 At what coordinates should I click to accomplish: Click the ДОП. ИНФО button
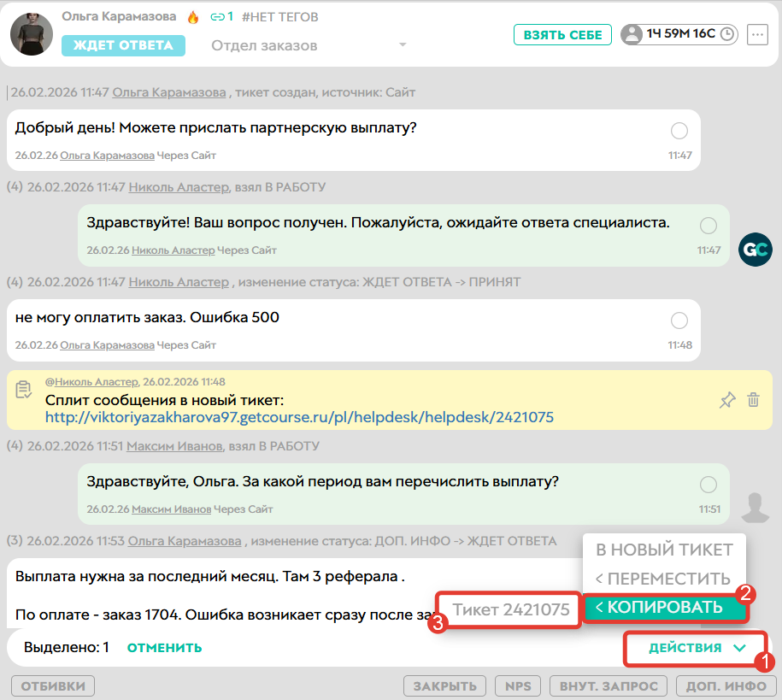coord(726,686)
